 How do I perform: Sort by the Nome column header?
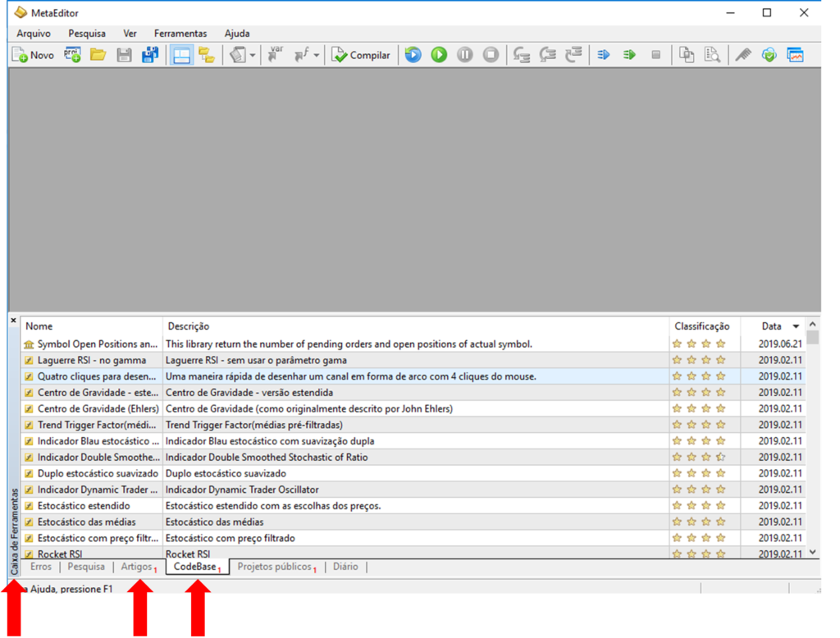click(x=92, y=326)
